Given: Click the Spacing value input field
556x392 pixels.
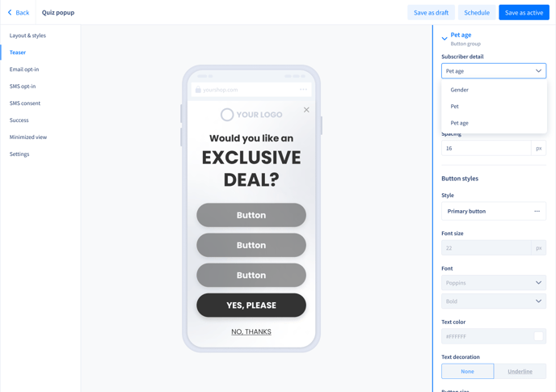Looking at the screenshot, I should pos(486,148).
